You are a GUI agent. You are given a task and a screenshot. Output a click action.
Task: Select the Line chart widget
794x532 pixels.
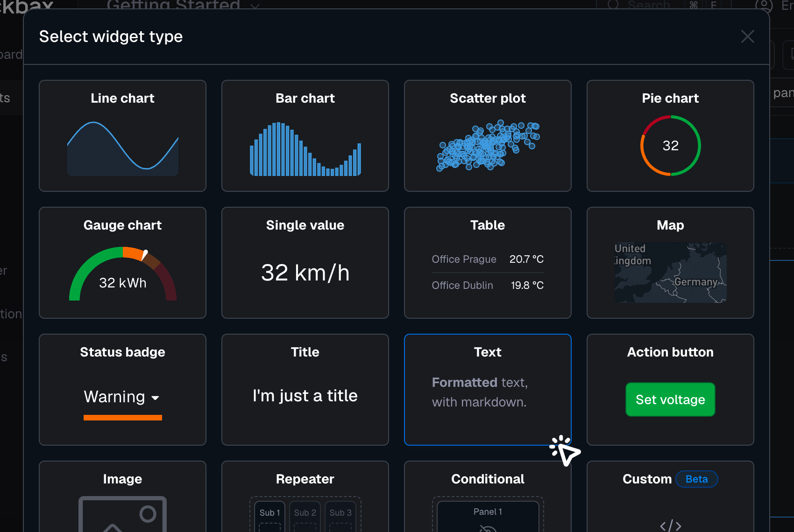click(x=122, y=136)
